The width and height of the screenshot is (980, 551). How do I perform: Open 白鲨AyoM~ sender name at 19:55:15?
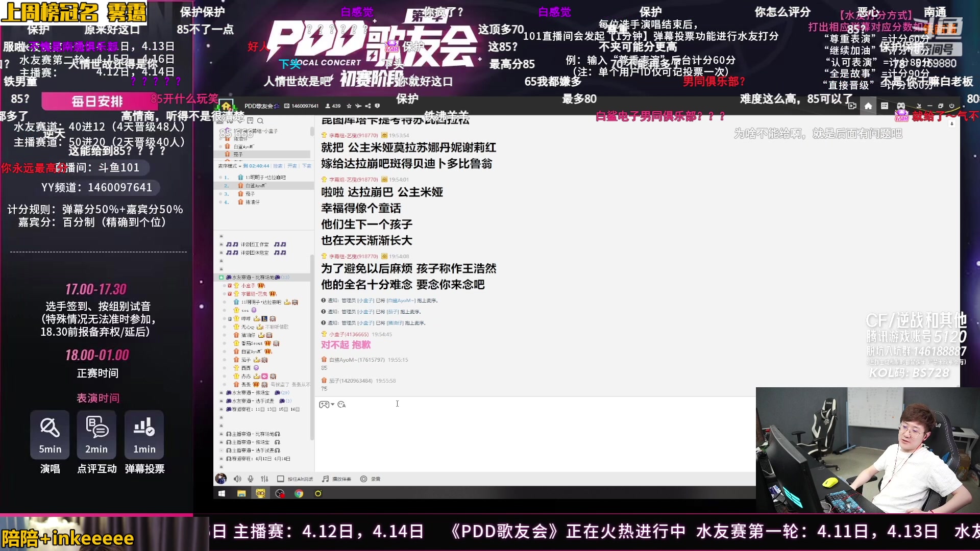click(357, 360)
